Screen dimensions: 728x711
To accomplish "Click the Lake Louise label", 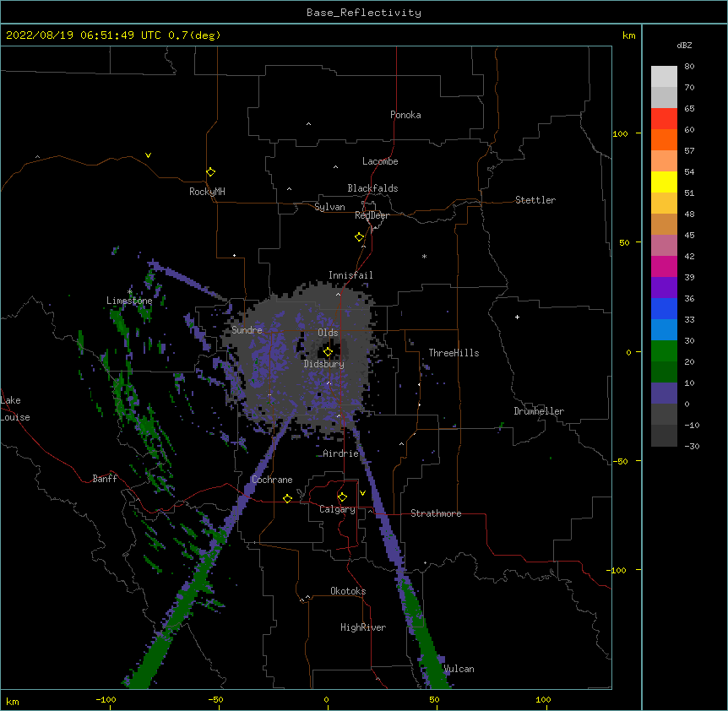I will click(x=15, y=409).
